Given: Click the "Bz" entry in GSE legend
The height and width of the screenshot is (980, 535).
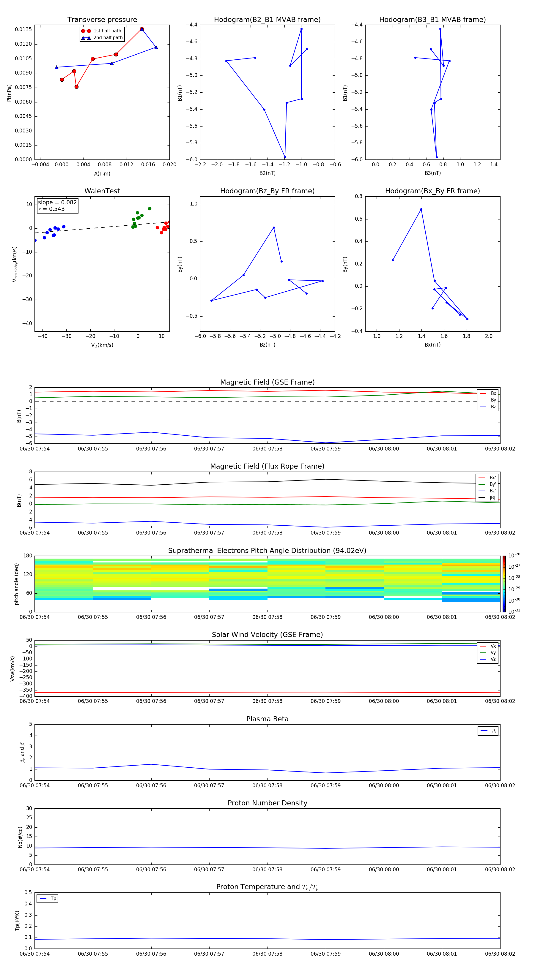Looking at the screenshot, I should tap(488, 407).
